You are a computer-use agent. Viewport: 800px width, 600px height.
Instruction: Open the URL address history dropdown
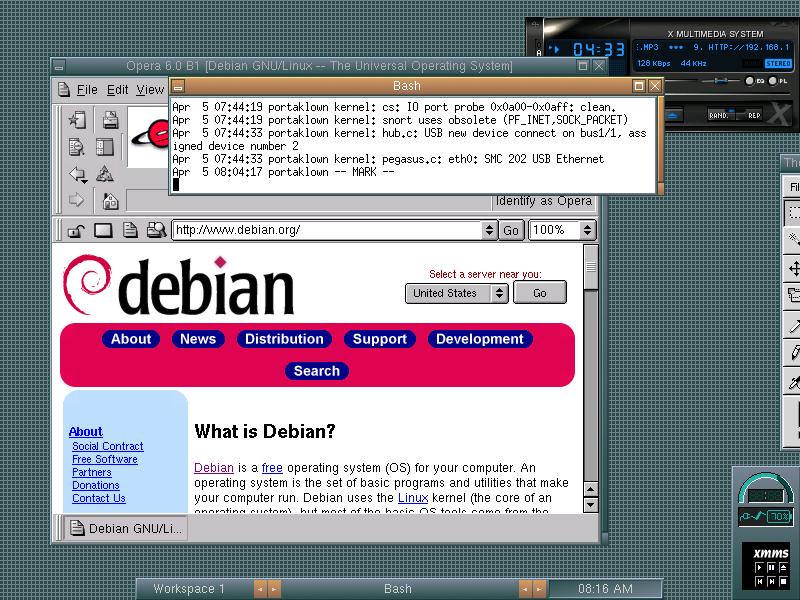click(489, 230)
